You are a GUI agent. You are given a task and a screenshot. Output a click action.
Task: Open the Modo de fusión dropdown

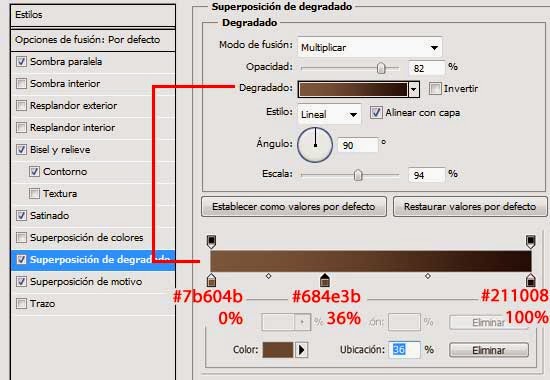[x=369, y=47]
